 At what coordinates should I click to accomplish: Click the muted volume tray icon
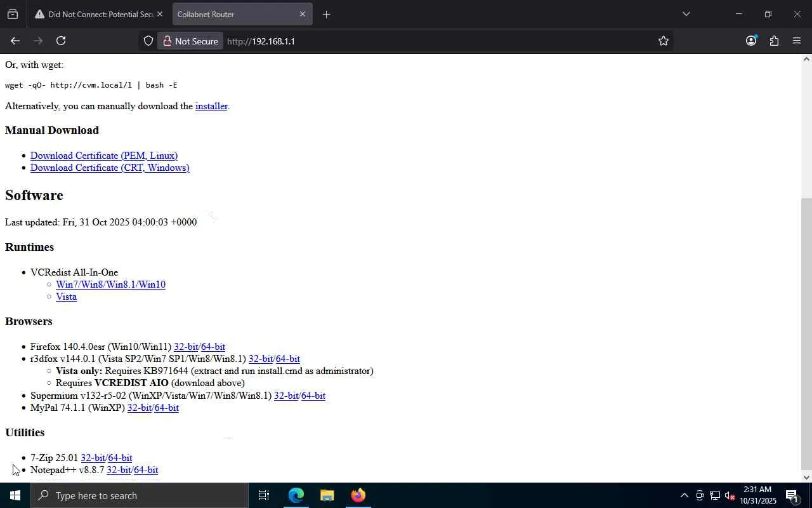(x=730, y=495)
